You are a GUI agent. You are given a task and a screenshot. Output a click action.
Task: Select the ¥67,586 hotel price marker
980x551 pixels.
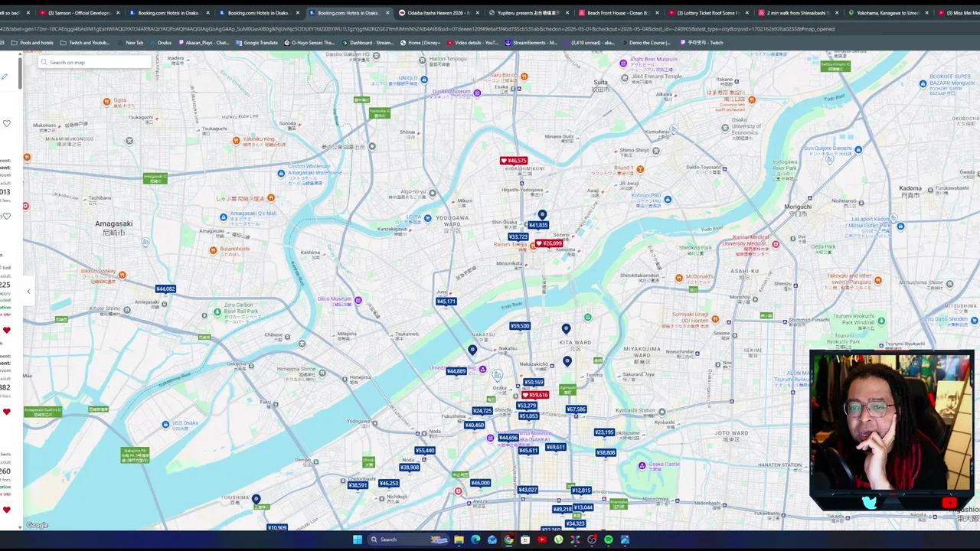pyautogui.click(x=576, y=409)
